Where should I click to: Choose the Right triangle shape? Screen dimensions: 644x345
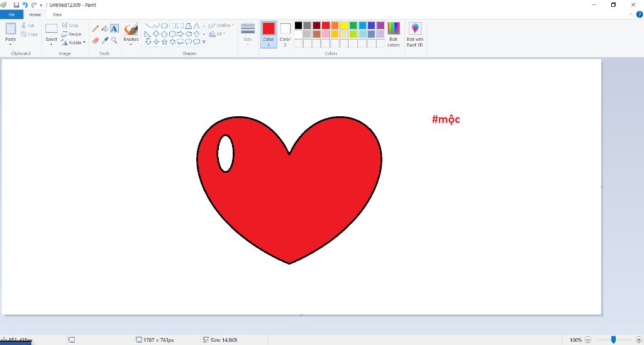pyautogui.click(x=148, y=34)
